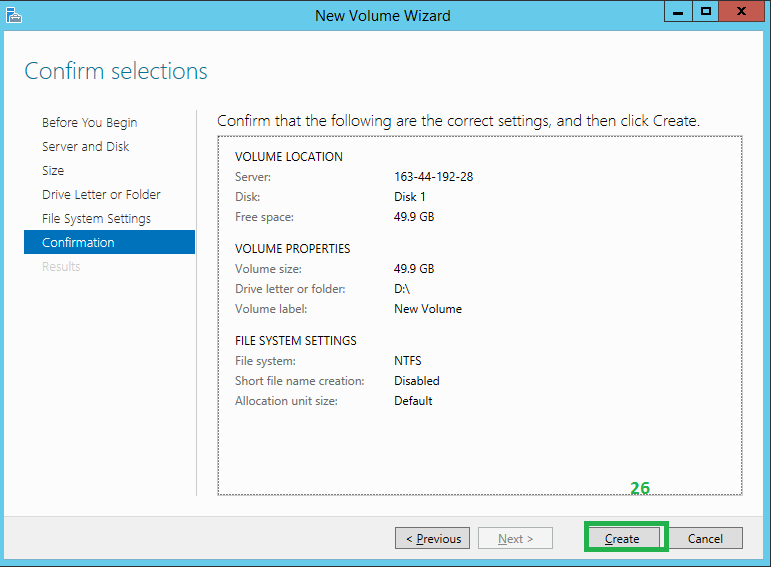The image size is (773, 567).
Task: Maximize the New Volume Wizard window
Action: point(706,12)
